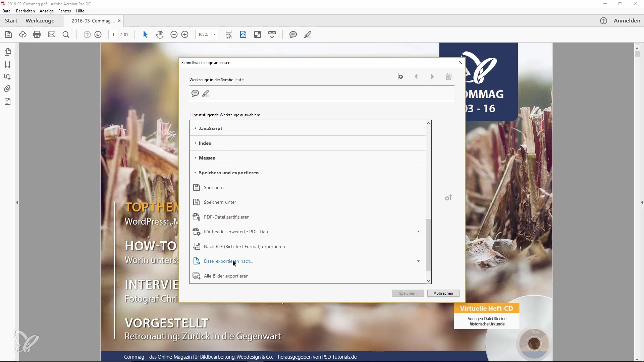Select comment bubble in dialog toolbar tools

(195, 93)
